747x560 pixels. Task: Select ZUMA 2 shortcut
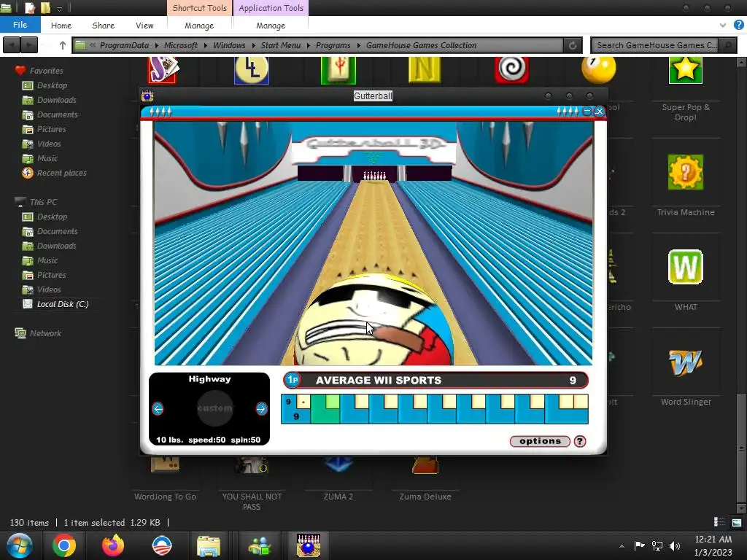click(338, 481)
